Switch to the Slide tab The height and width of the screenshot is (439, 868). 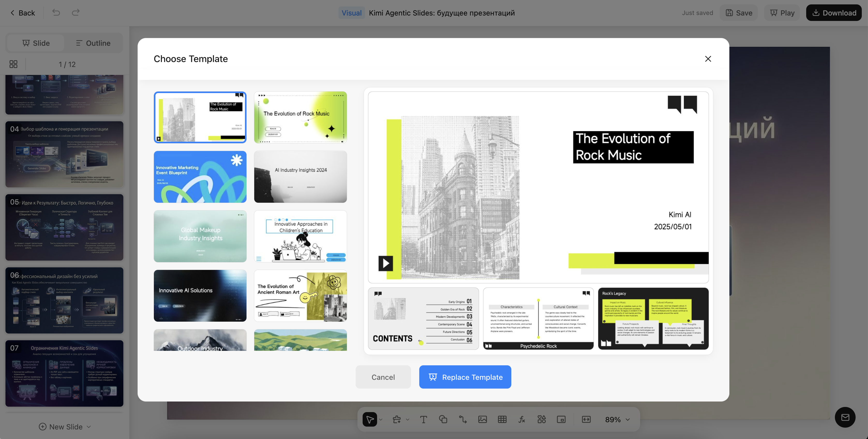(x=36, y=43)
